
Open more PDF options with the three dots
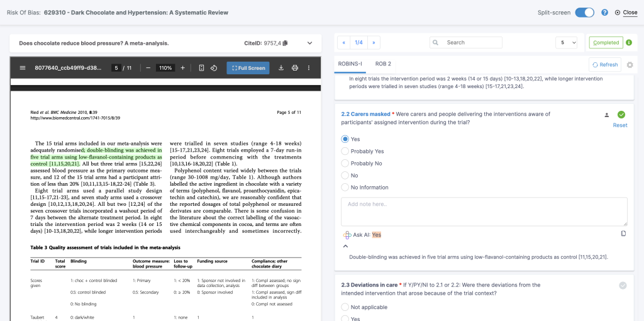(x=308, y=68)
